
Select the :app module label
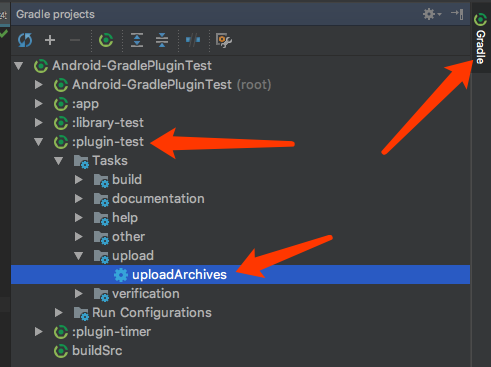85,104
